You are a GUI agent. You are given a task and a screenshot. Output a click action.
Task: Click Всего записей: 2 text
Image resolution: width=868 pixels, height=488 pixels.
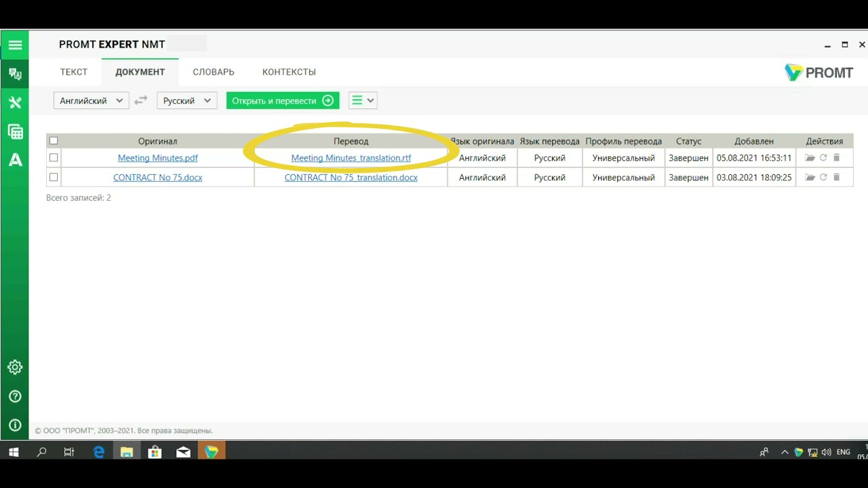click(x=79, y=198)
